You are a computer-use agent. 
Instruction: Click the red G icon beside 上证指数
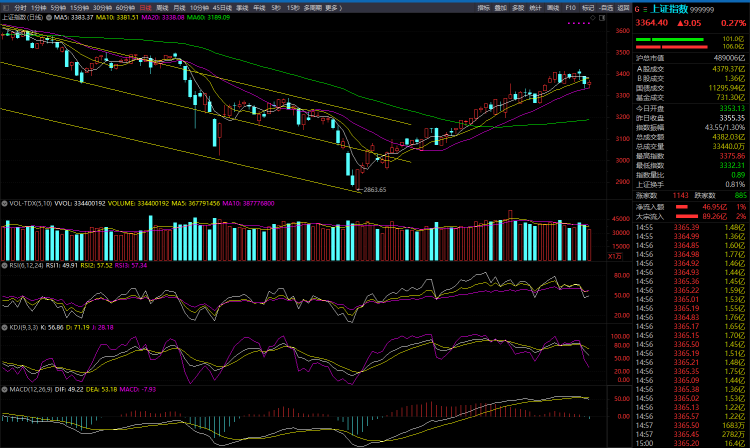pos(638,7)
